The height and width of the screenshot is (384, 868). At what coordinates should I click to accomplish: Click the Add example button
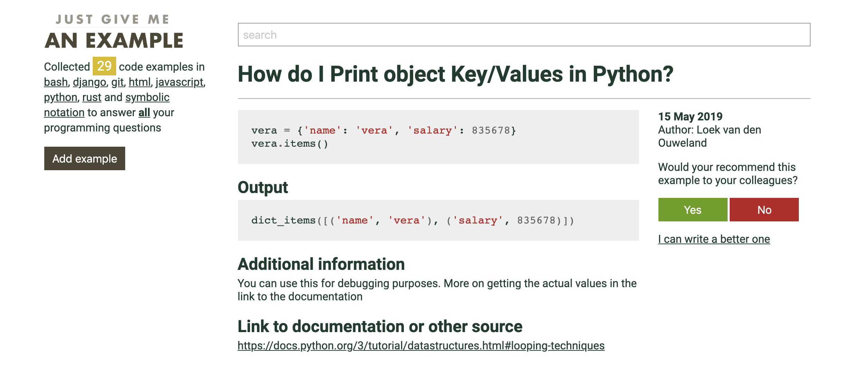pos(85,158)
